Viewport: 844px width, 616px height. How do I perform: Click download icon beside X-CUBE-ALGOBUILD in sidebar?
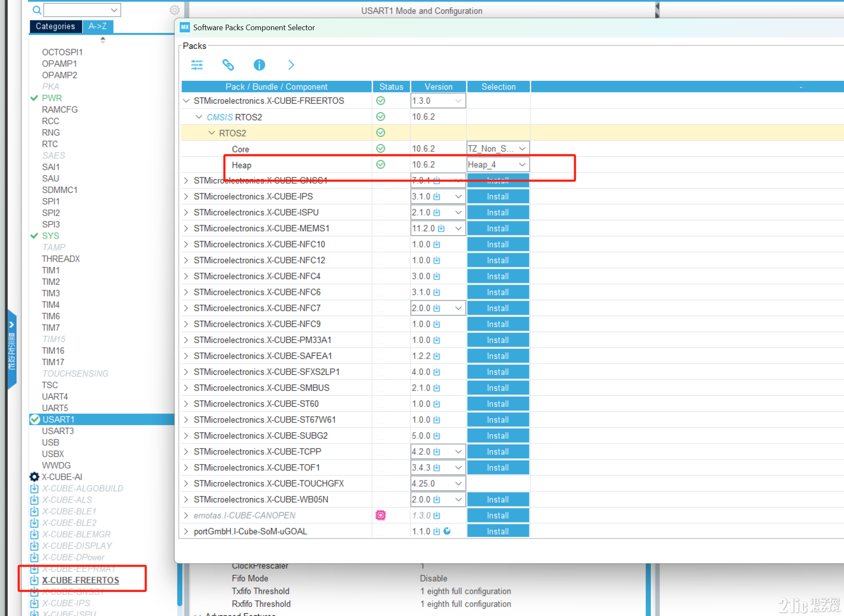[x=34, y=488]
